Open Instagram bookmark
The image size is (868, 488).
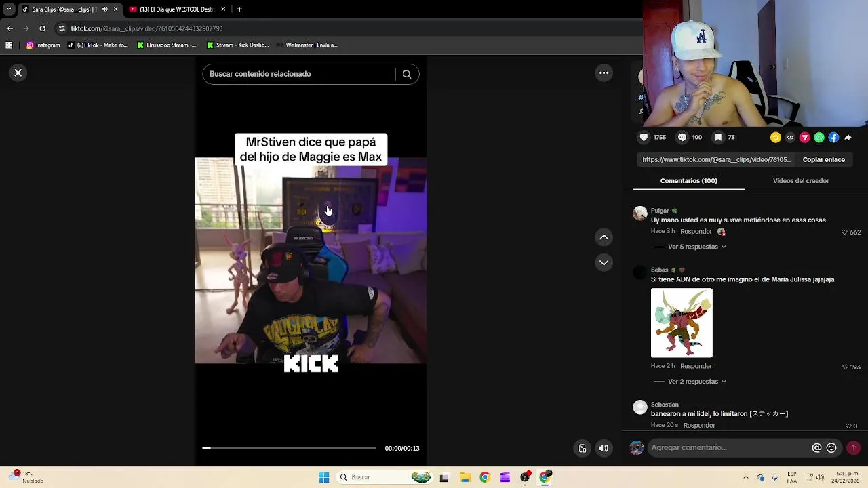click(43, 45)
